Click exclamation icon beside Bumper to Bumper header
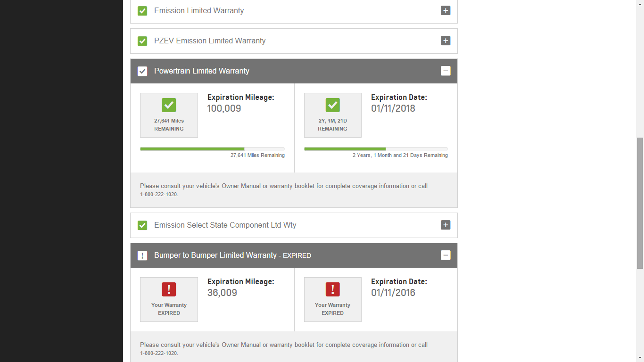 click(142, 255)
